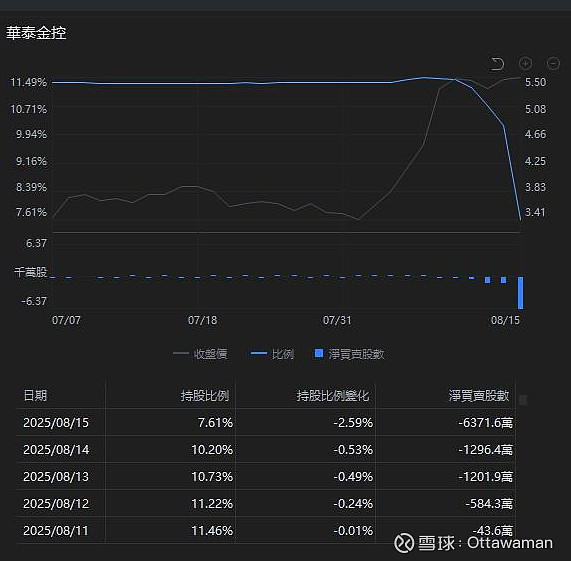Screen dimensions: 571x561
Task: Toggle the 收盤價 legend series
Action: (x=200, y=354)
